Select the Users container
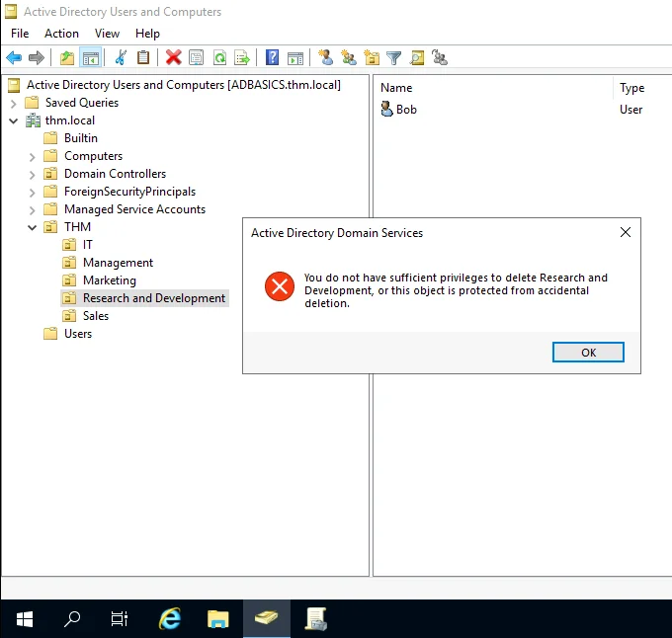The width and height of the screenshot is (672, 638). tap(78, 334)
